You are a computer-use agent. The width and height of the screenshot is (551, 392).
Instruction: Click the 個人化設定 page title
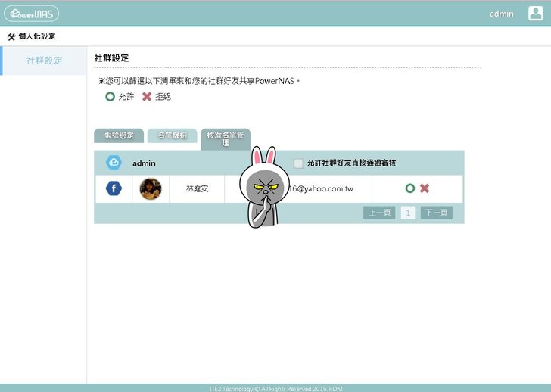tap(37, 36)
